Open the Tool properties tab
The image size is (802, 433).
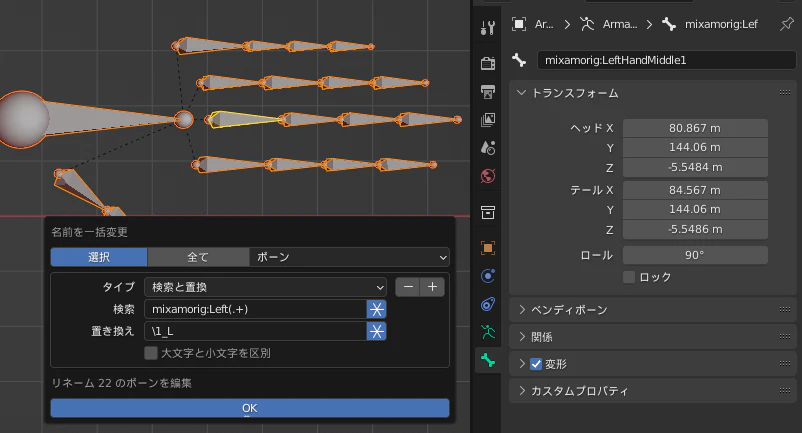(x=487, y=28)
